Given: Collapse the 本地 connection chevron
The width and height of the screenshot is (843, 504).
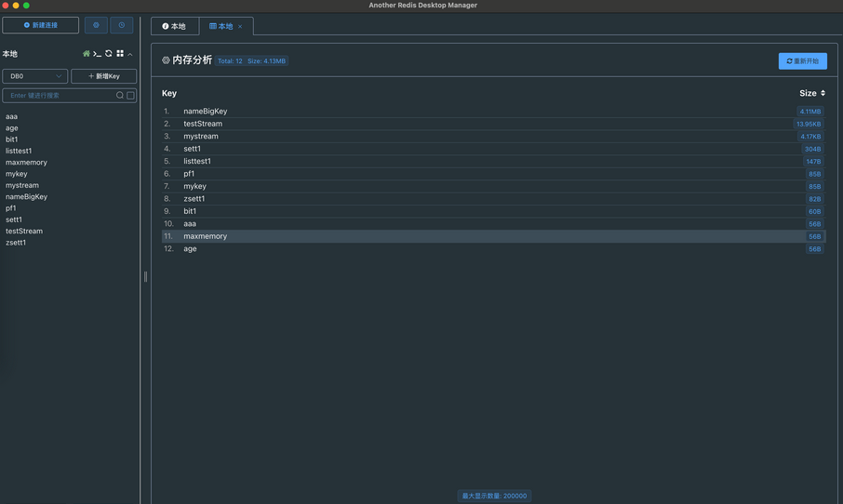Looking at the screenshot, I should point(130,55).
